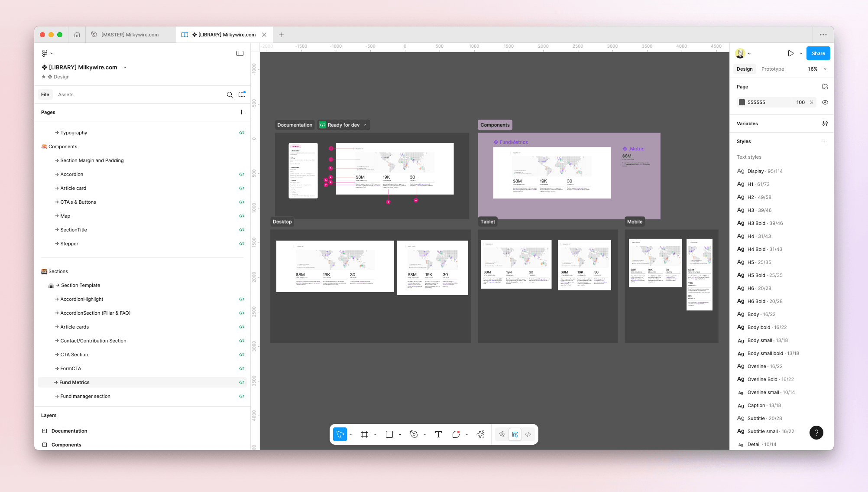Viewport: 868px width, 492px height.
Task: Switch to Draw mode in toolbar
Action: pyautogui.click(x=502, y=434)
